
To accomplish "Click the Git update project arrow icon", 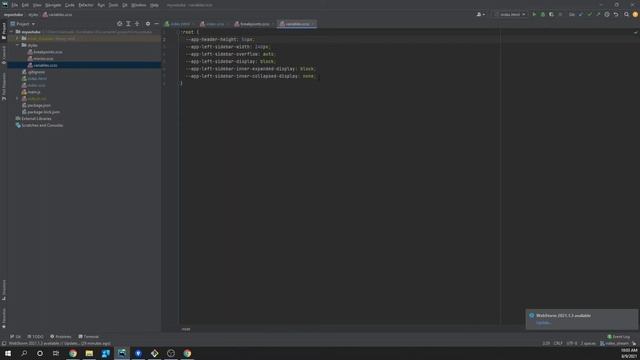I will 581,14.
